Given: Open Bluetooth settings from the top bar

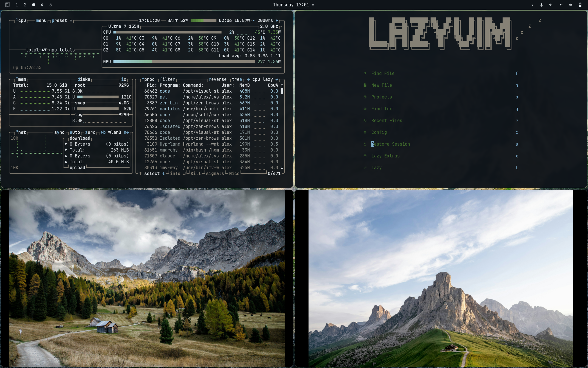Looking at the screenshot, I should [x=541, y=5].
